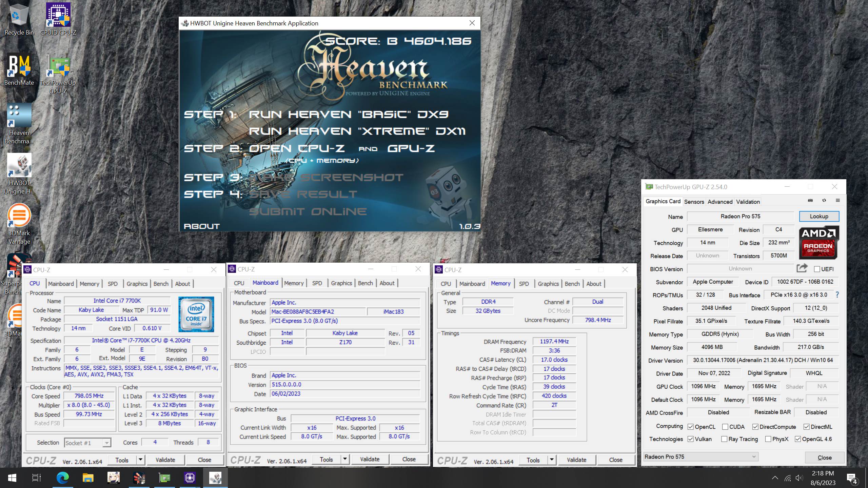Click the Open CPU-Z link in HWBOT Heaven
868x488 pixels.
[x=297, y=148]
